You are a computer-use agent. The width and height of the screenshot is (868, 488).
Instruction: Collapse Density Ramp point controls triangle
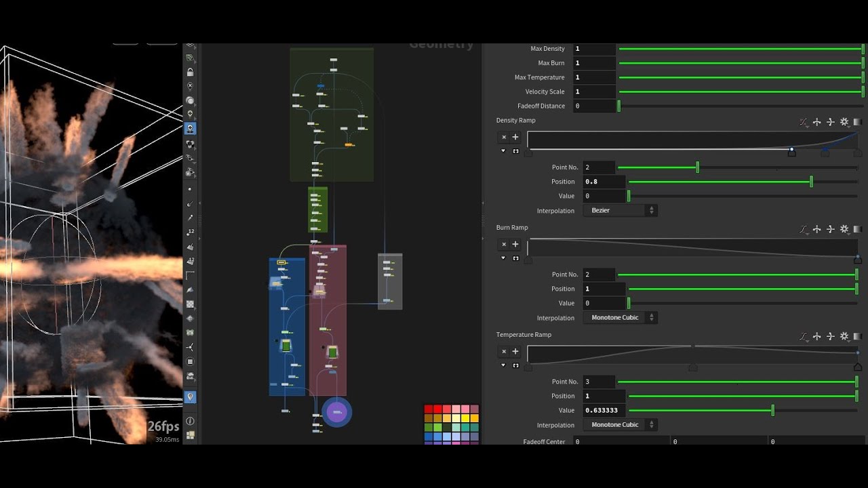504,150
